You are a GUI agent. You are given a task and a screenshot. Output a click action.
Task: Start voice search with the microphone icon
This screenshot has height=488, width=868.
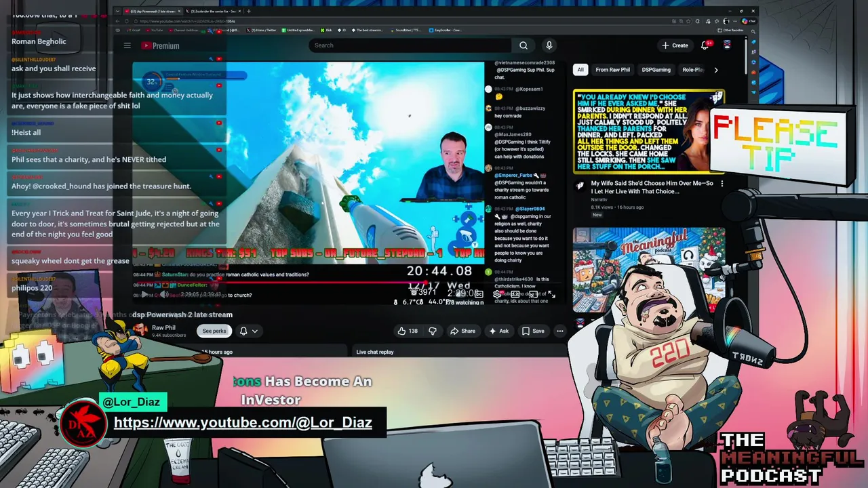point(549,45)
